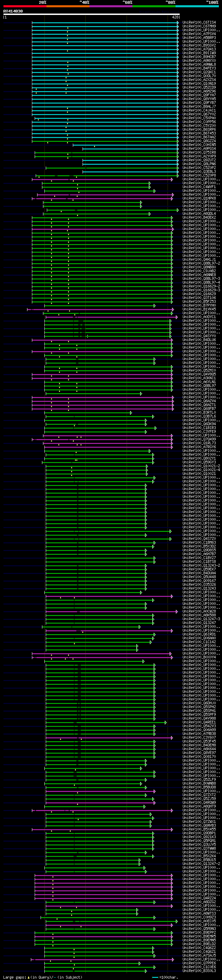
Task: Open UniRef100_B7PYH0 hit
Action: pos(199,306)
